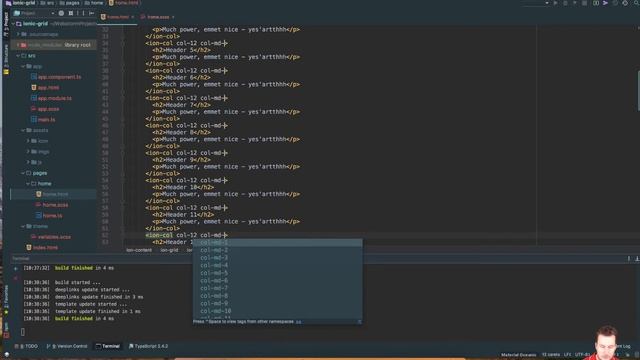The image size is (640, 360).
Task: Open app.html in project tree
Action: pyautogui.click(x=48, y=87)
